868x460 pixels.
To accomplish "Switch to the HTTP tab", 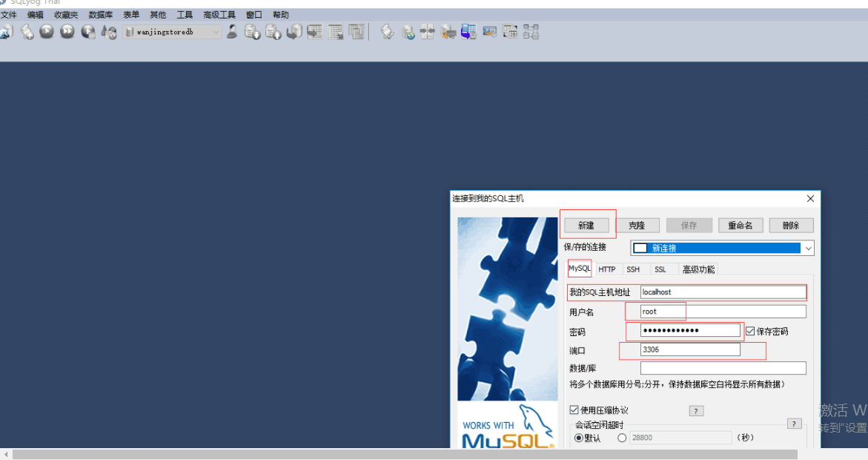I will point(607,269).
